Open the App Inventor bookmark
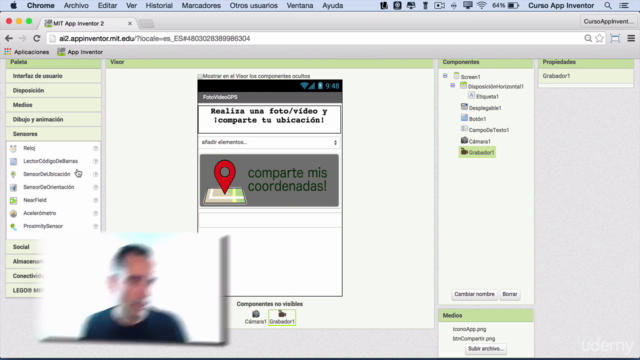This screenshot has width=640, height=360. pyautogui.click(x=80, y=52)
